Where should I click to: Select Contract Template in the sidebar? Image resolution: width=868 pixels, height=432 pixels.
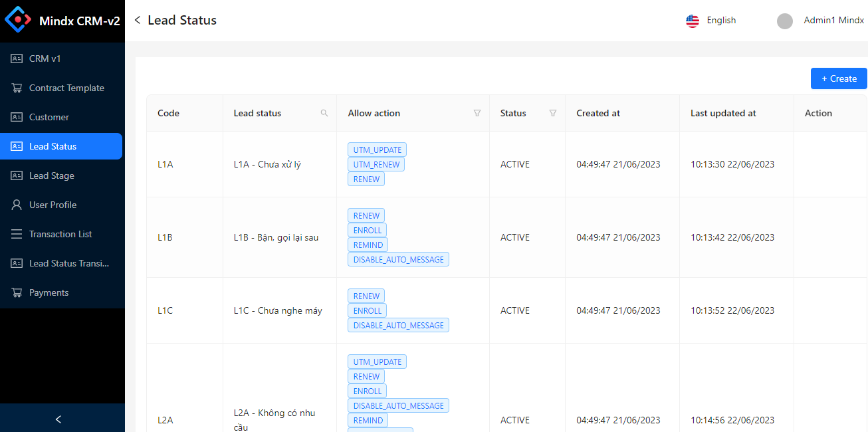point(66,88)
